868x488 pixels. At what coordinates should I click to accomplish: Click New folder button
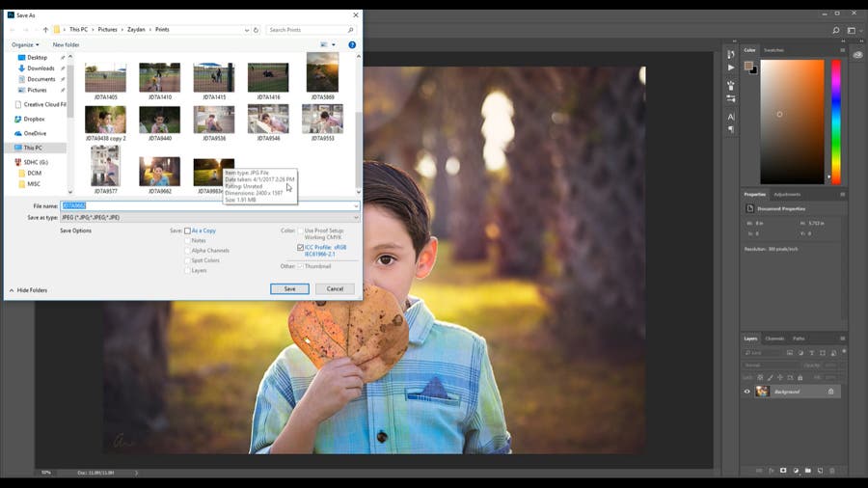[x=66, y=44]
